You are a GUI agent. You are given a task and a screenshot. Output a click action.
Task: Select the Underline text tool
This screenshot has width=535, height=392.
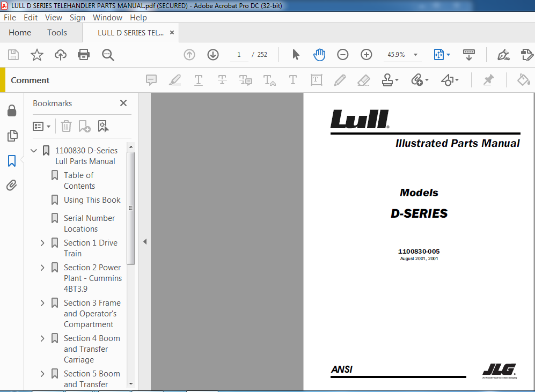[198, 80]
